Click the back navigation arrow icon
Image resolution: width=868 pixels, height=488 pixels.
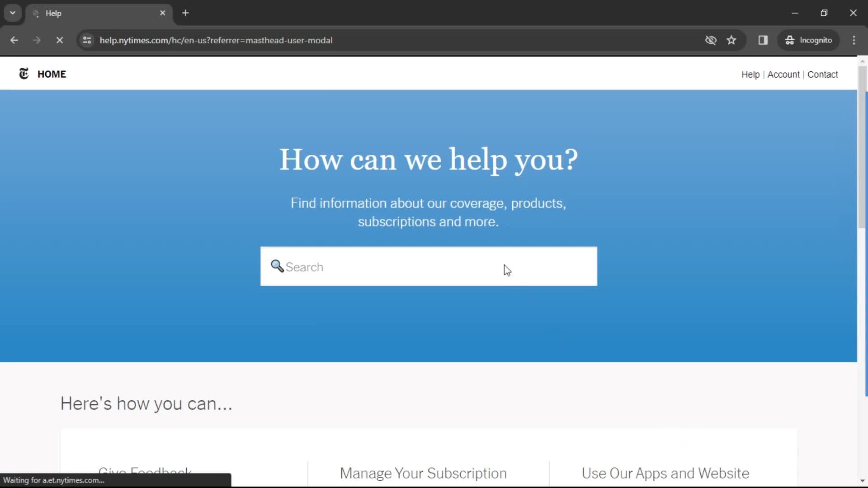[14, 40]
